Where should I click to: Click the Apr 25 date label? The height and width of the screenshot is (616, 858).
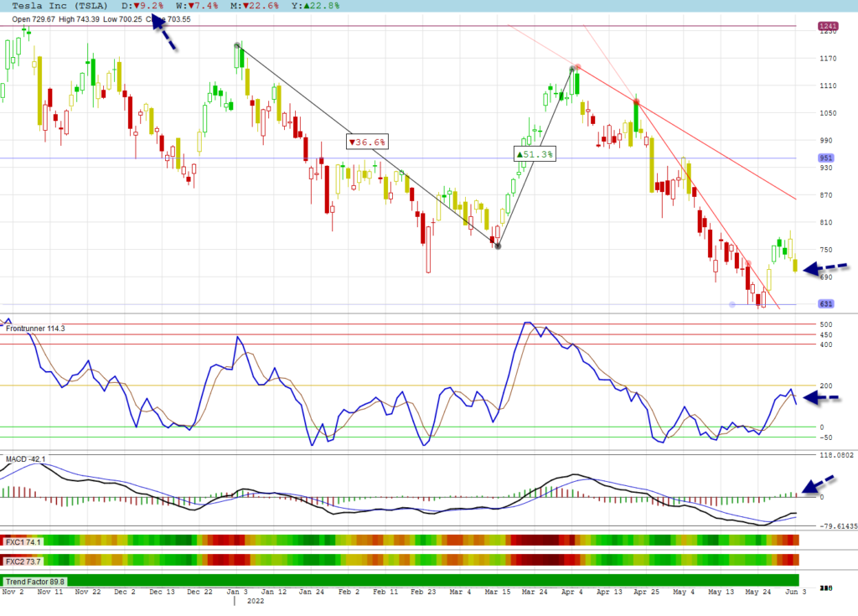pos(646,592)
